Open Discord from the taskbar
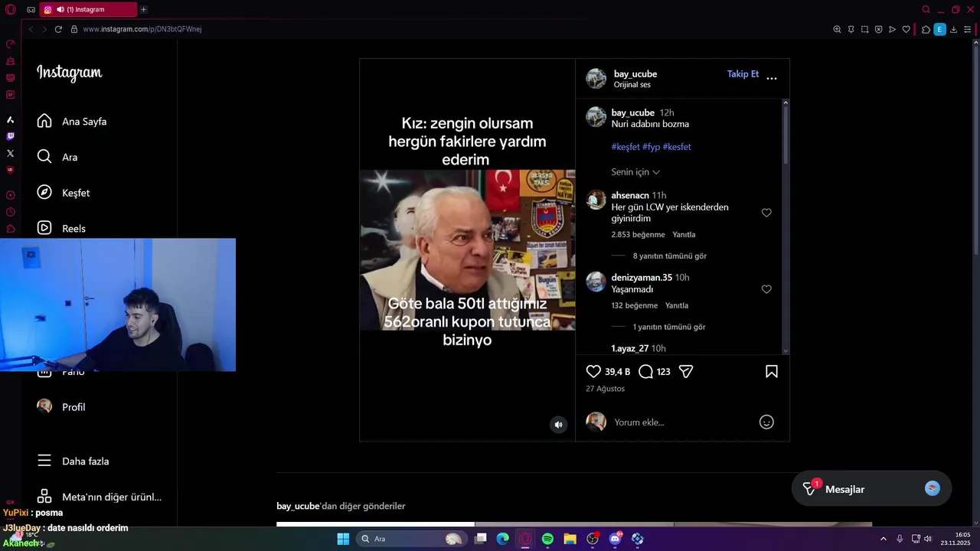Screen dimensions: 980x551 pos(615,539)
